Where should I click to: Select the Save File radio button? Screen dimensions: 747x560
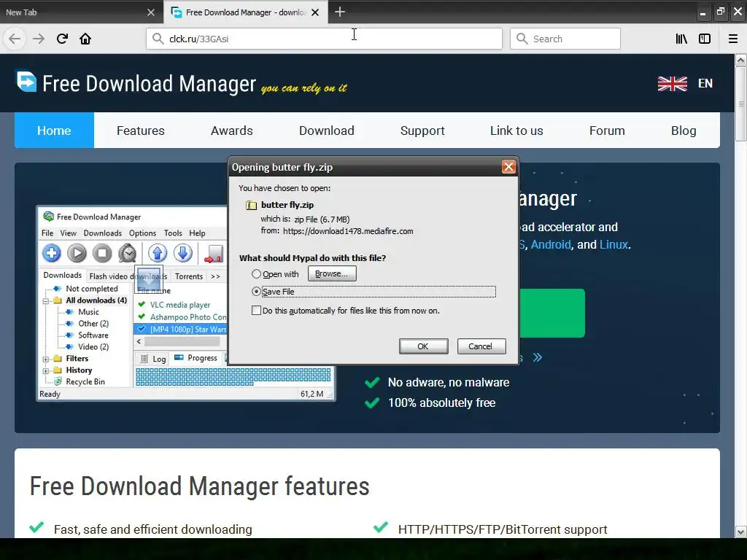(x=256, y=292)
